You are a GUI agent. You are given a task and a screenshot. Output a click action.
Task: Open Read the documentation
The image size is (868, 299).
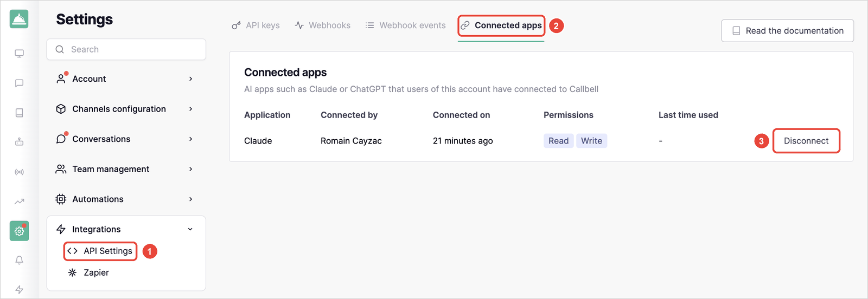tap(787, 31)
